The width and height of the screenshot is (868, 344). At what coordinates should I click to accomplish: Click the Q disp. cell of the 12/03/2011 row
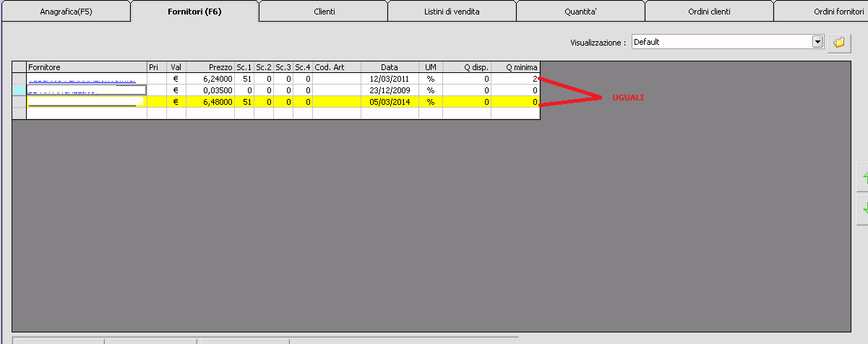point(467,79)
